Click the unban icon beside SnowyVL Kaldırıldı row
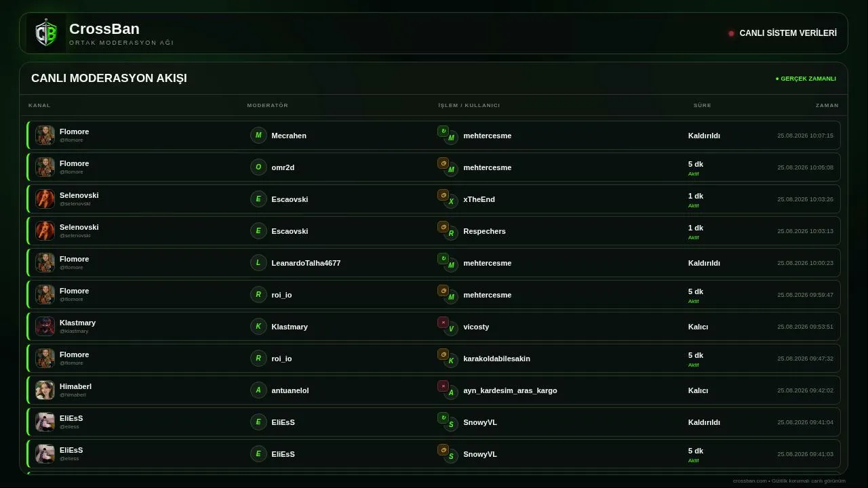Image resolution: width=868 pixels, height=488 pixels. coord(443,418)
